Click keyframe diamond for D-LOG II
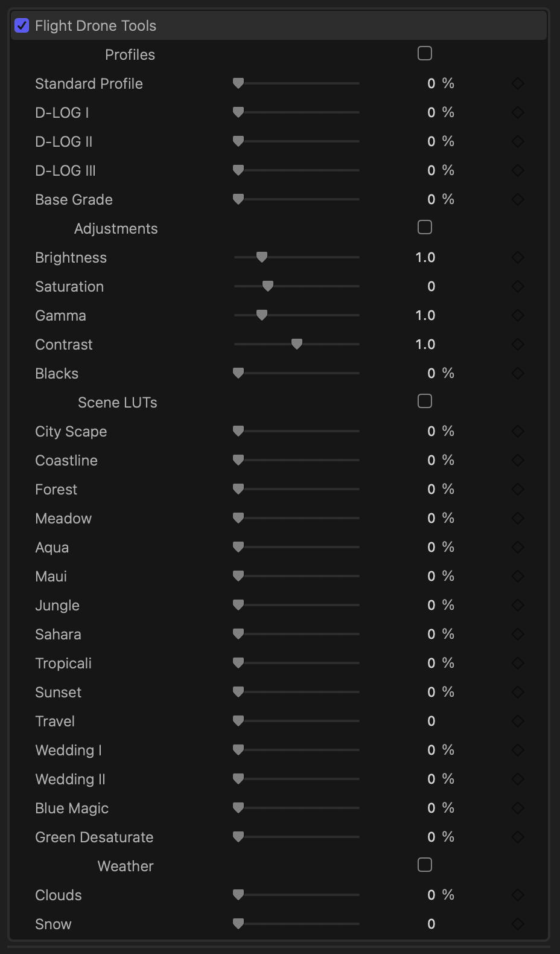The height and width of the screenshot is (954, 560). (x=518, y=142)
